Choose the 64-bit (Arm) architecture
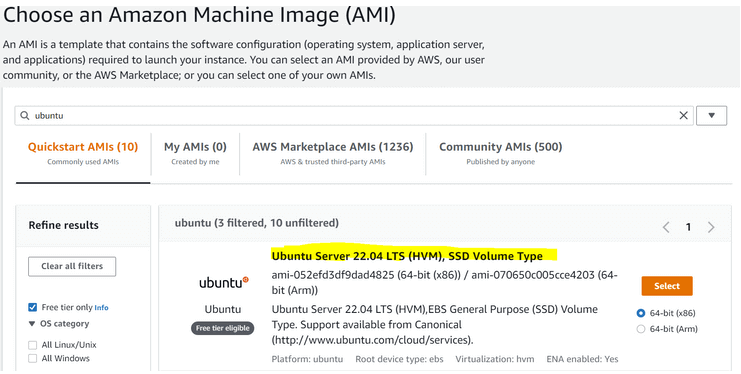This screenshot has height=374, width=741. [x=641, y=329]
